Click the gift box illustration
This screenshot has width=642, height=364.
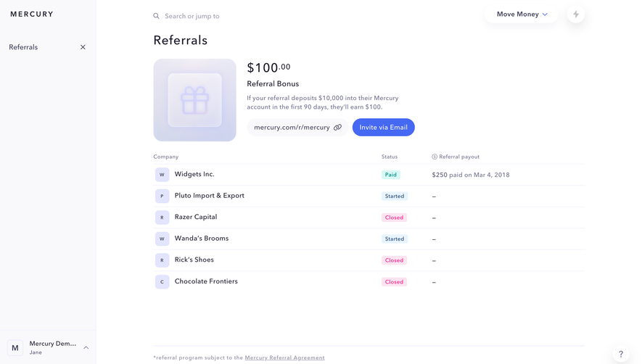(195, 100)
